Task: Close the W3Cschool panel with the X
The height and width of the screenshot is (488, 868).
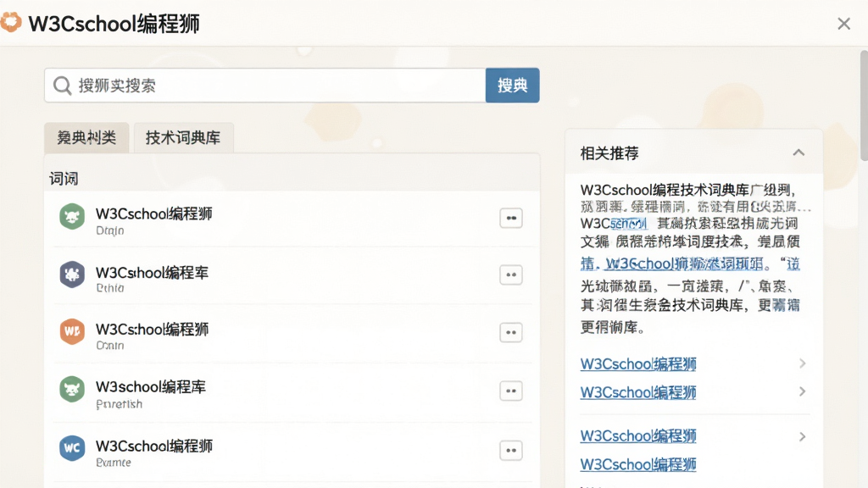Action: tap(843, 24)
